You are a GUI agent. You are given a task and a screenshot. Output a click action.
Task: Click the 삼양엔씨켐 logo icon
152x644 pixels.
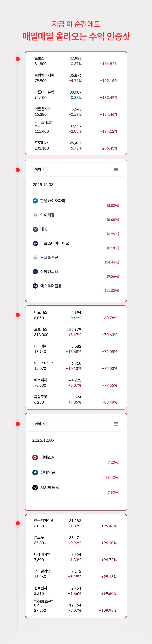[x=35, y=272]
